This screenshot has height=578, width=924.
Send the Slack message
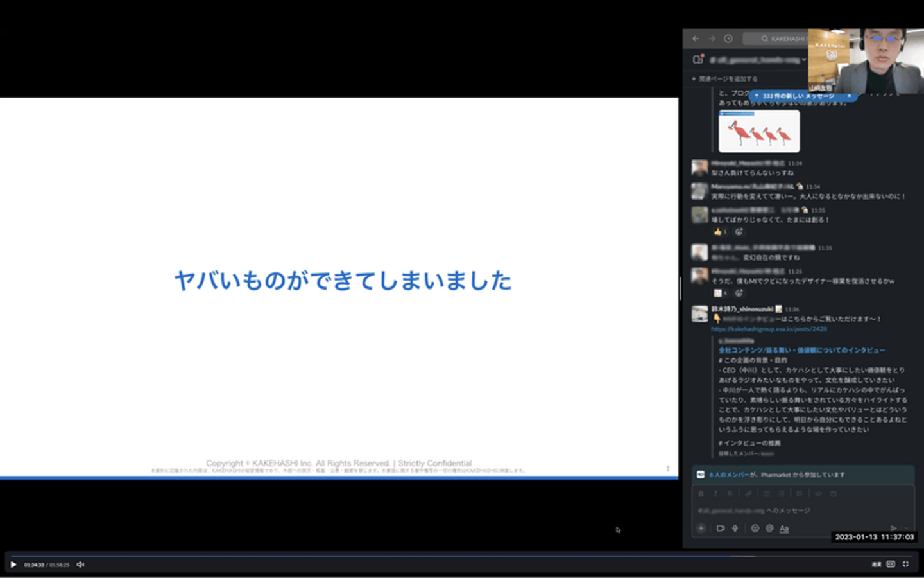click(x=893, y=528)
